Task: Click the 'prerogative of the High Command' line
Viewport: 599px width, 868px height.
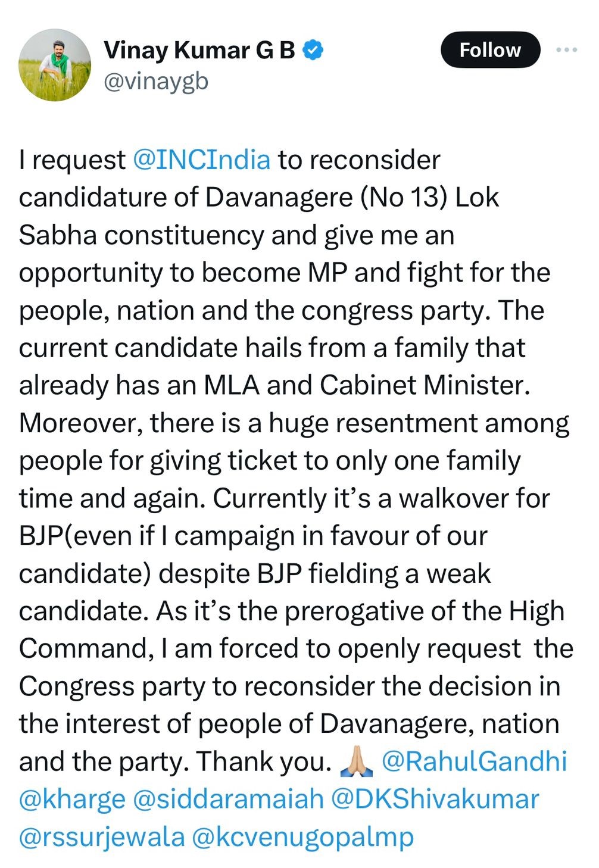Action: (292, 611)
